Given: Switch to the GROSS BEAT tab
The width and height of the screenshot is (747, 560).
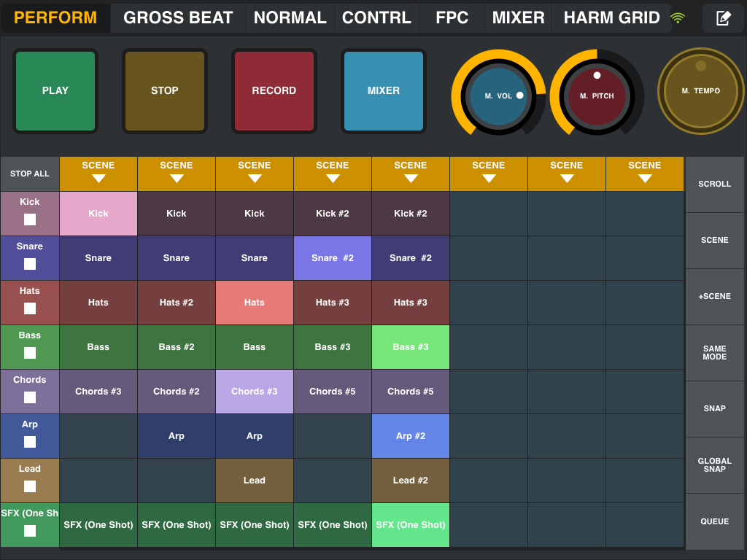Looking at the screenshot, I should [x=178, y=18].
